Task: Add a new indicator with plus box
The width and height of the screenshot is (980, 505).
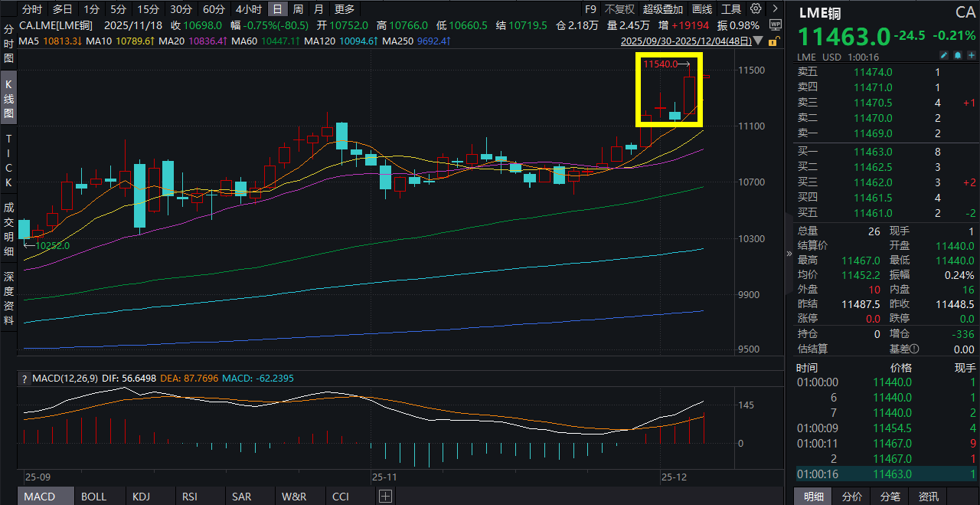Action: (x=385, y=497)
